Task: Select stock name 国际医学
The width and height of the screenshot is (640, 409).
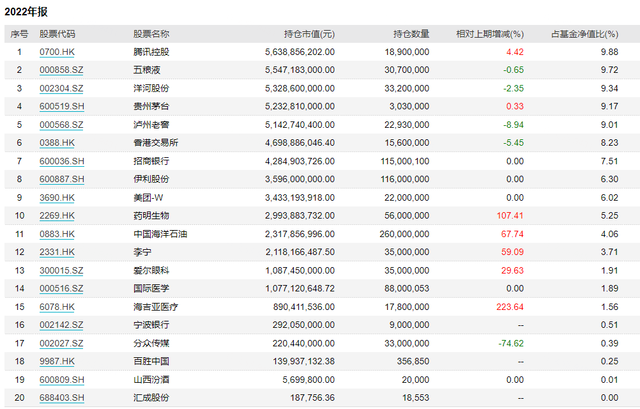Action: click(x=151, y=288)
